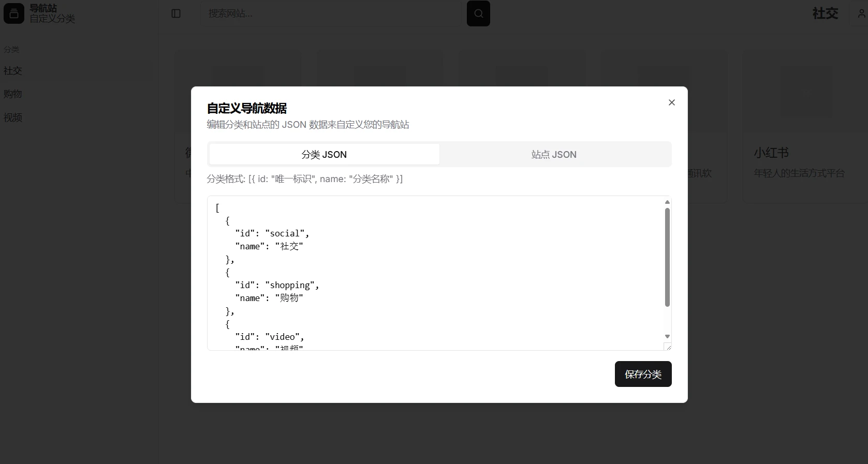Focus the 搜索网站 search field

[x=331, y=13]
